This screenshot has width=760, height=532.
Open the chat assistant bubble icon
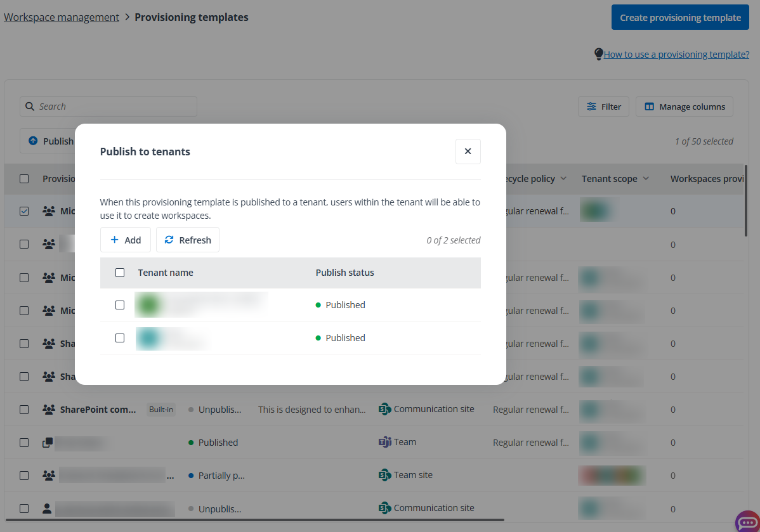point(747,521)
